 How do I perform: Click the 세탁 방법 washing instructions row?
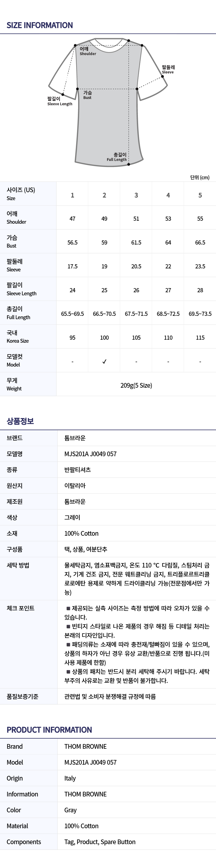tap(108, 578)
